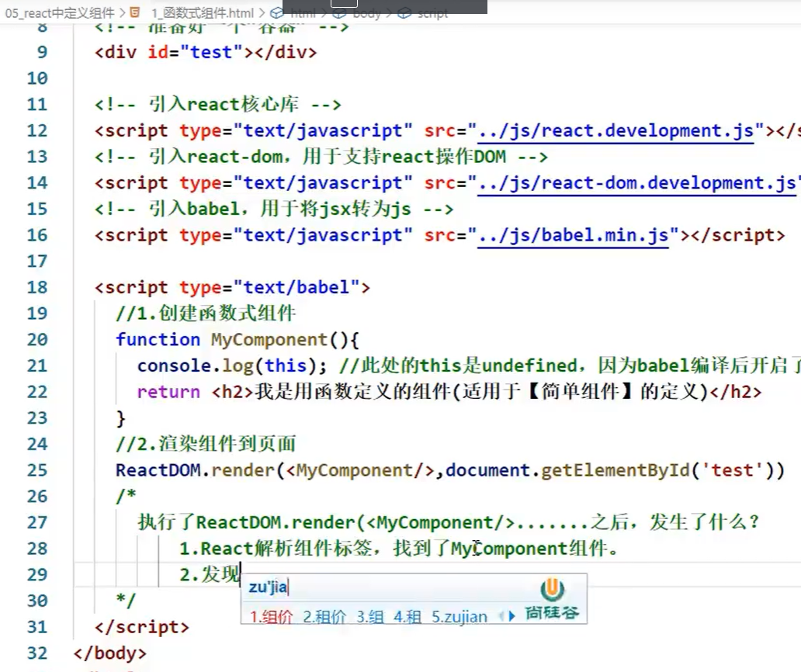Click line number 18 in gutter

click(x=36, y=287)
